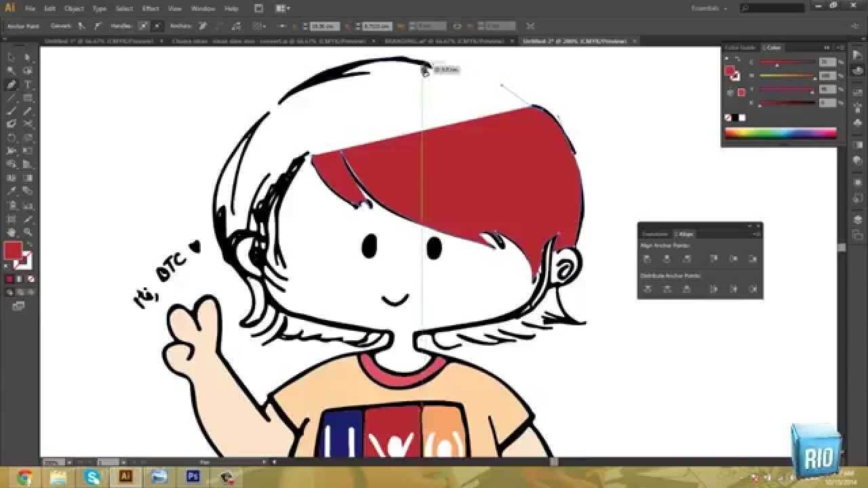This screenshot has width=868, height=488.
Task: Open the Swatches panel from right dock
Action: coord(857,92)
